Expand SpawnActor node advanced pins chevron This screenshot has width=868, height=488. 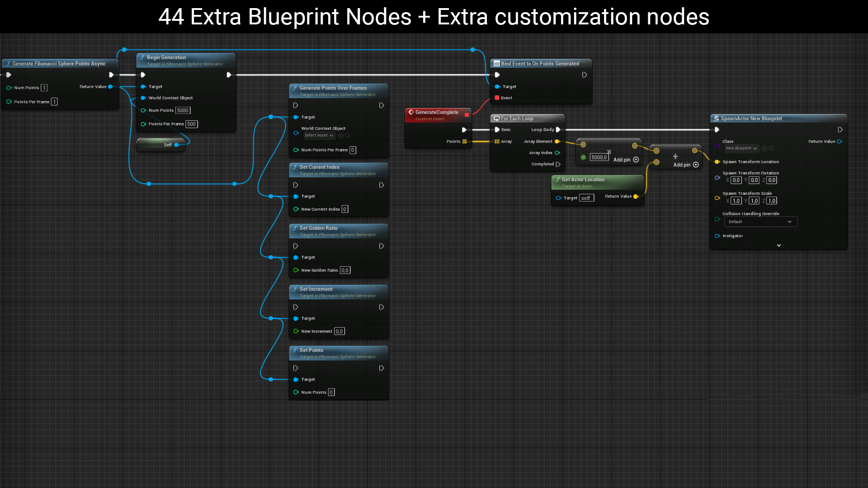[x=778, y=245]
